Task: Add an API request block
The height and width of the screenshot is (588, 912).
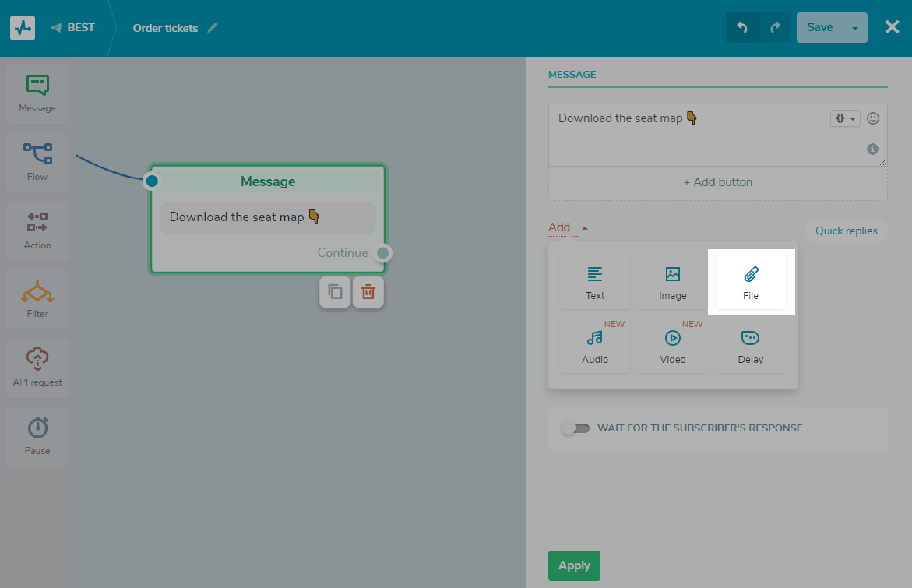Action: tap(37, 368)
